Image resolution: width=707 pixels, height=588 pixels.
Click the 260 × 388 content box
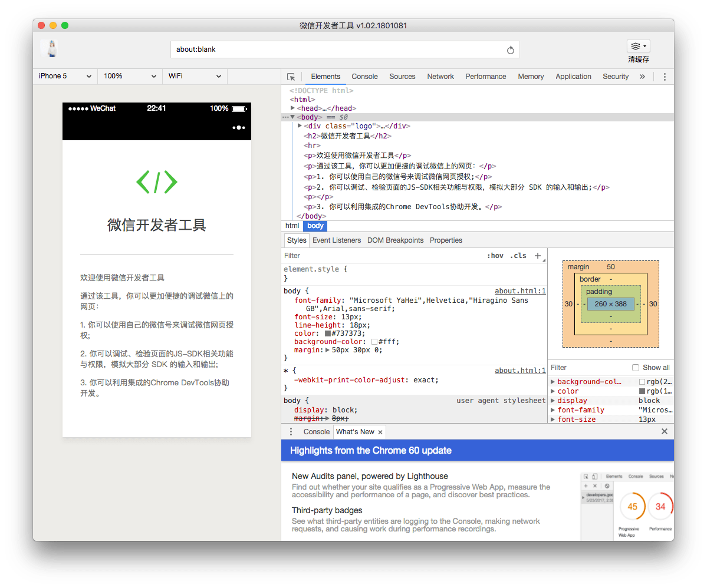pyautogui.click(x=610, y=304)
